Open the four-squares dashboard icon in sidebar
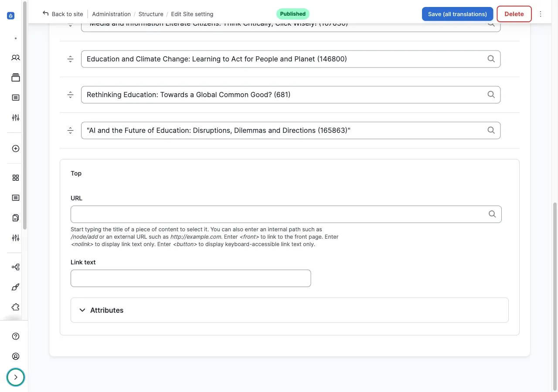 [16, 178]
